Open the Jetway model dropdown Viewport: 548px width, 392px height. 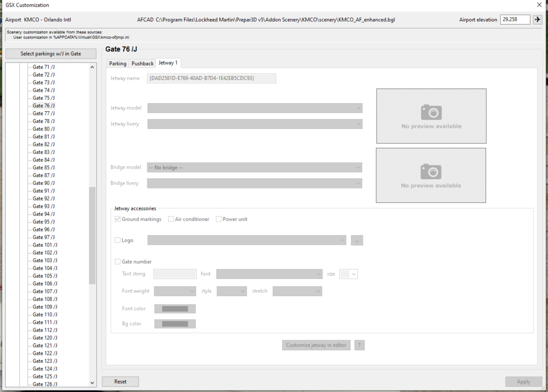[x=255, y=108]
